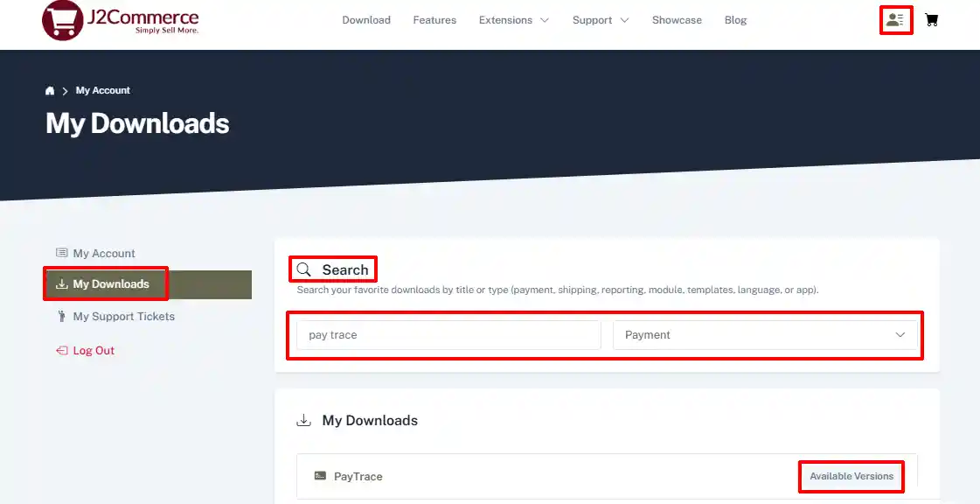Focus the 'pay trace' search field
Screen dimensions: 980x504
[448, 335]
